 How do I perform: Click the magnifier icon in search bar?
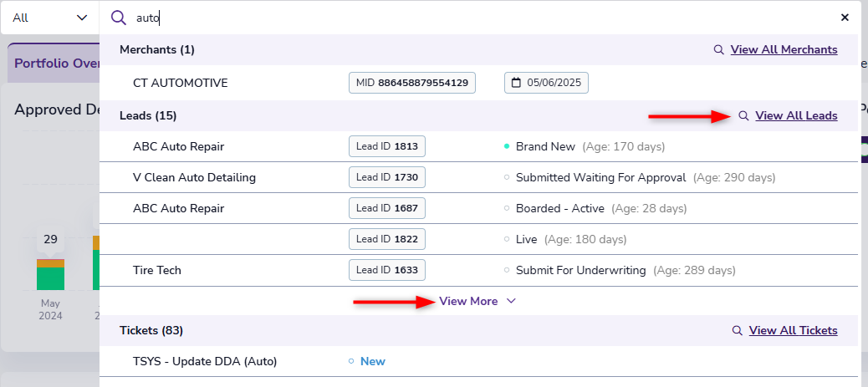pyautogui.click(x=119, y=18)
